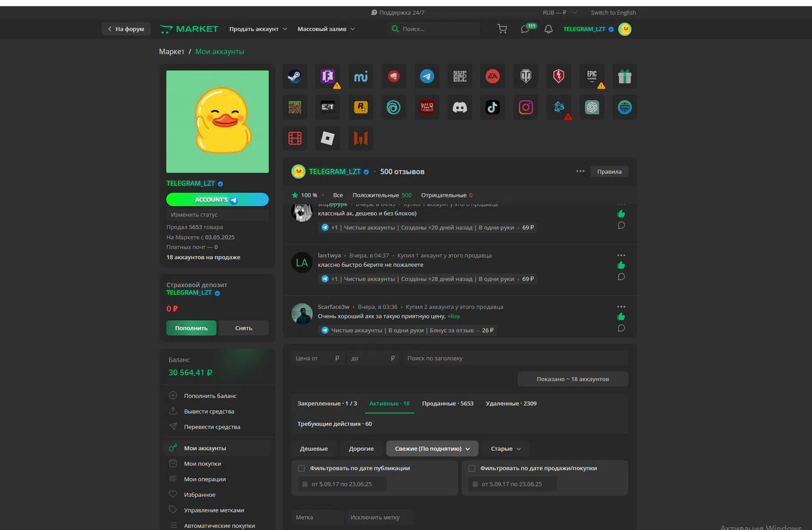Click the Изменить статус field
The width and height of the screenshot is (812, 530).
(x=217, y=214)
